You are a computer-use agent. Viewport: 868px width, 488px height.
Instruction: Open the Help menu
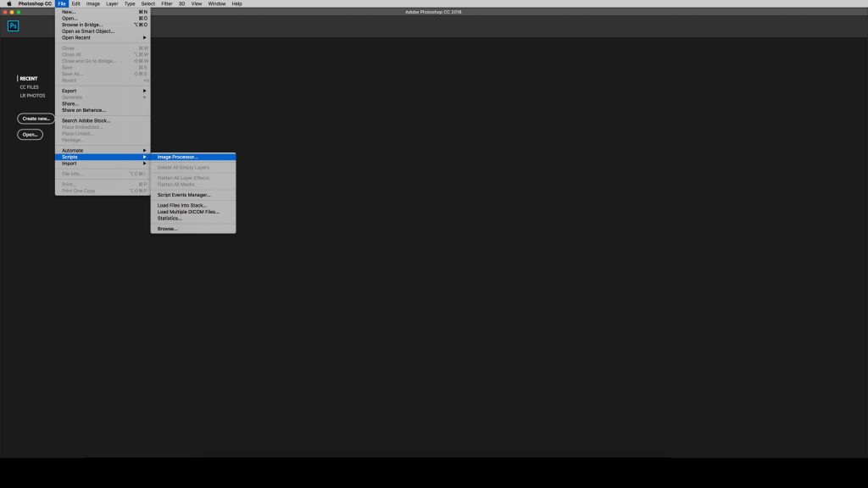pos(236,3)
